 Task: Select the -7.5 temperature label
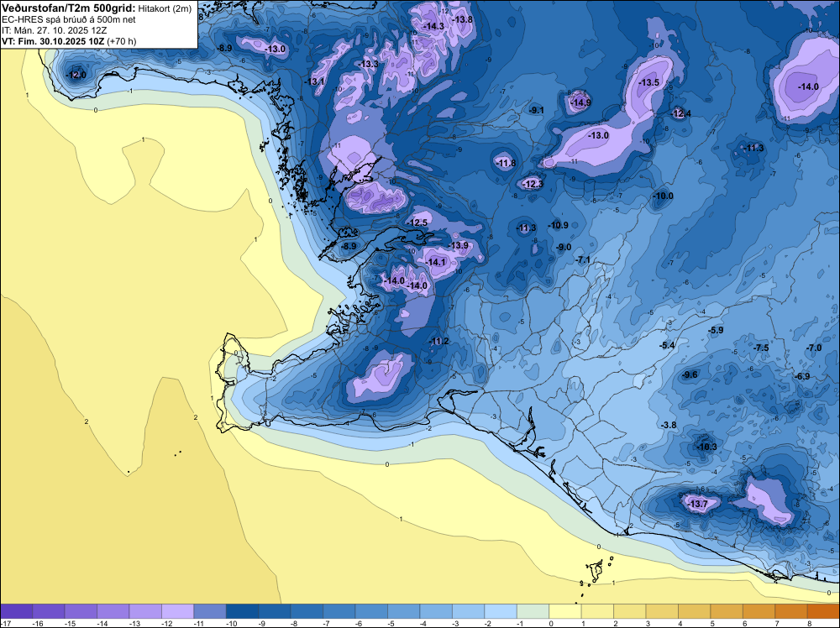tap(761, 348)
